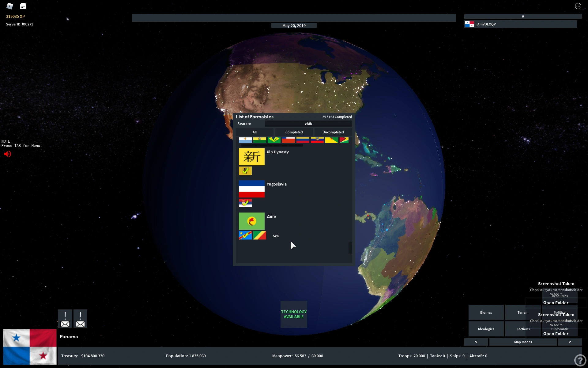Viewport: 588px width, 368px height.
Task: Open the Roblox menu icon
Action: point(10,6)
